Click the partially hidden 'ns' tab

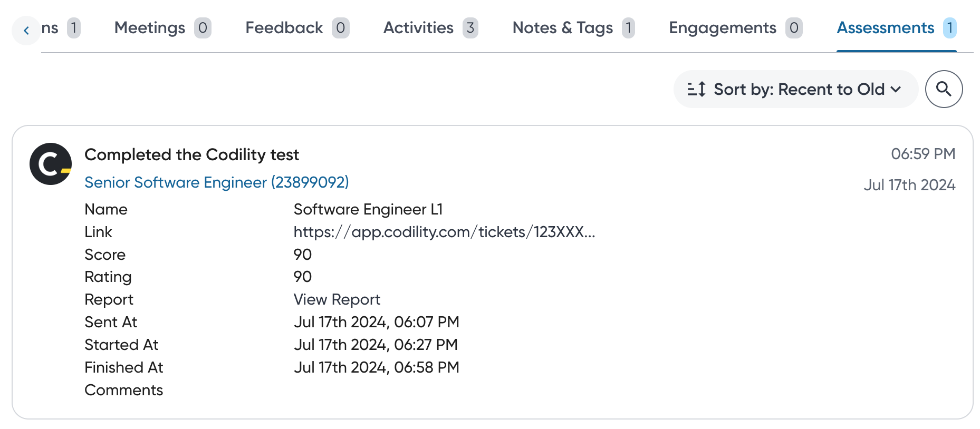coord(61,28)
